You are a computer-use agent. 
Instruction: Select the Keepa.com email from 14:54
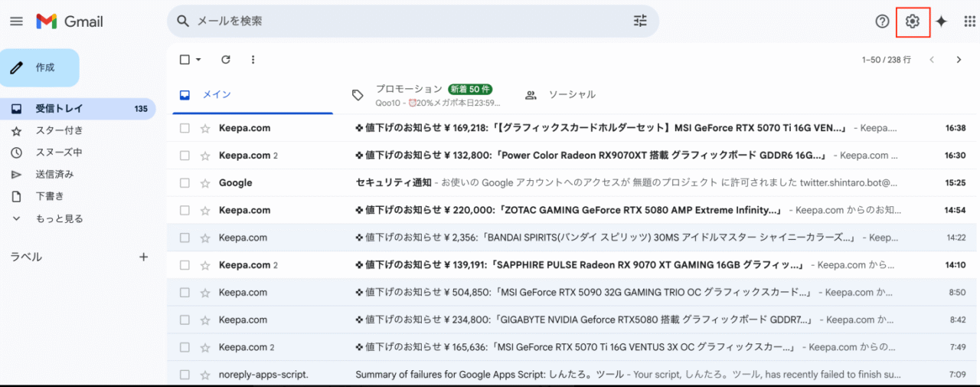[185, 210]
